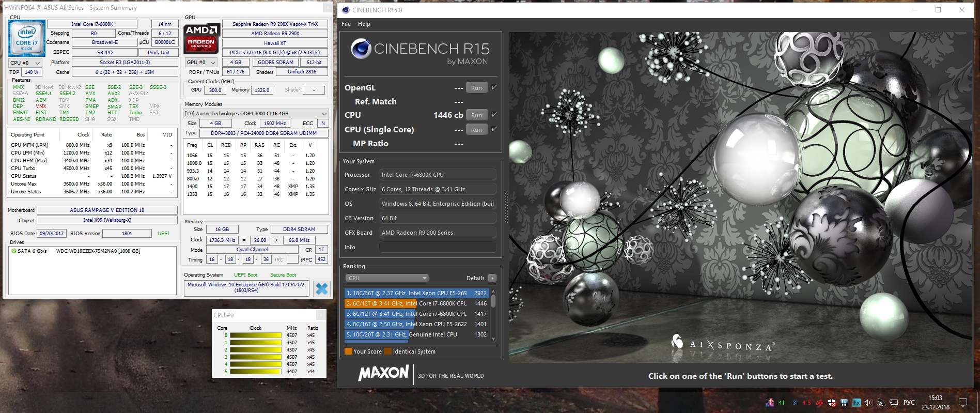This screenshot has height=413, width=980.
Task: Maximize the Cinebench window
Action: tap(938, 10)
